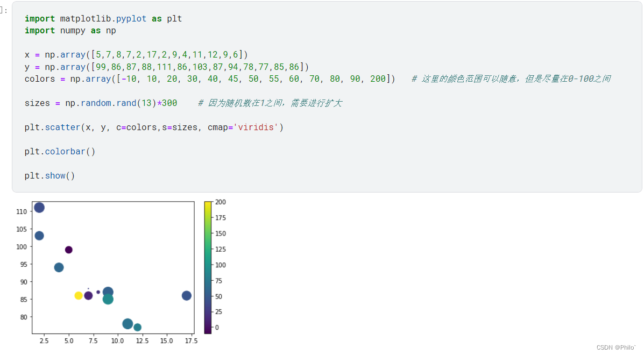
Task: Click the y-axis tick label 85
Action: pos(24,300)
